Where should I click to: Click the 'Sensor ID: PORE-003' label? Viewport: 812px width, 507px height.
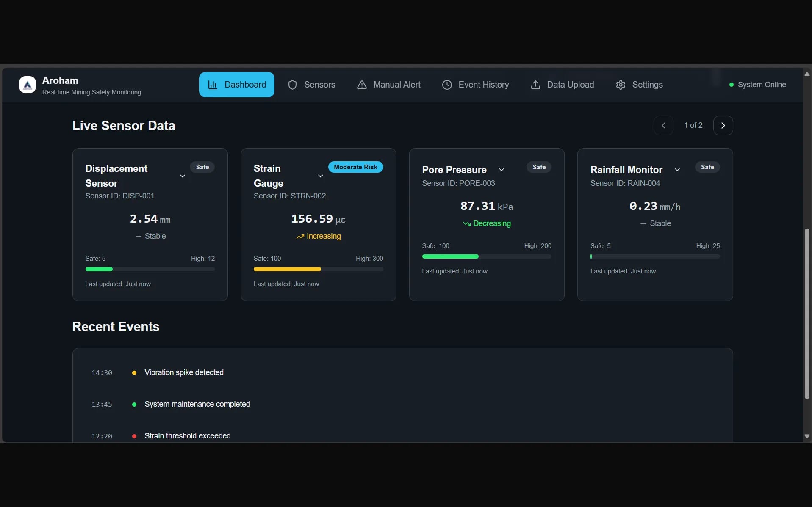(458, 183)
